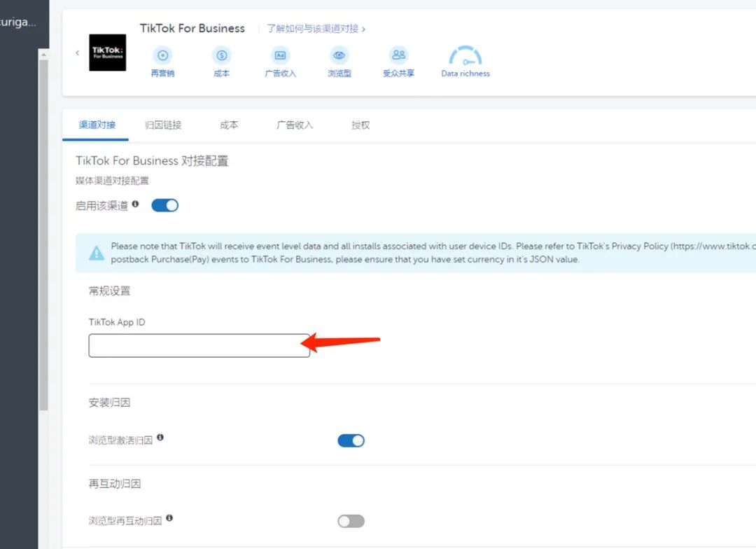The height and width of the screenshot is (549, 756).
Task: Click the remarketing (再营销) icon
Action: (x=162, y=55)
